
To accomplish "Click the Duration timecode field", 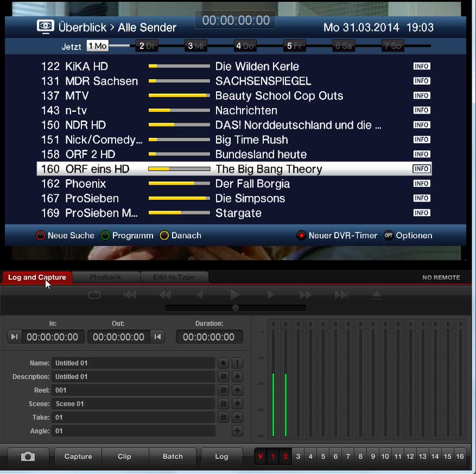I will [x=209, y=337].
